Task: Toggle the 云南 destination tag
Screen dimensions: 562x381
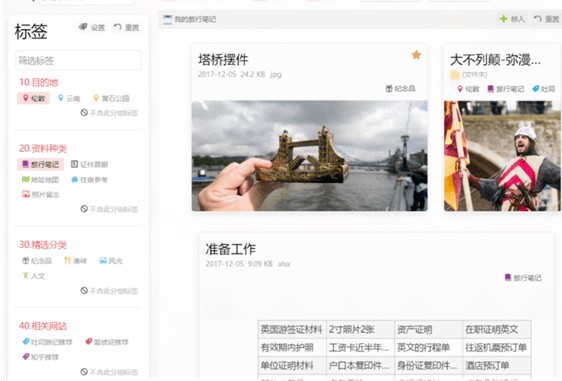Action: coord(69,98)
